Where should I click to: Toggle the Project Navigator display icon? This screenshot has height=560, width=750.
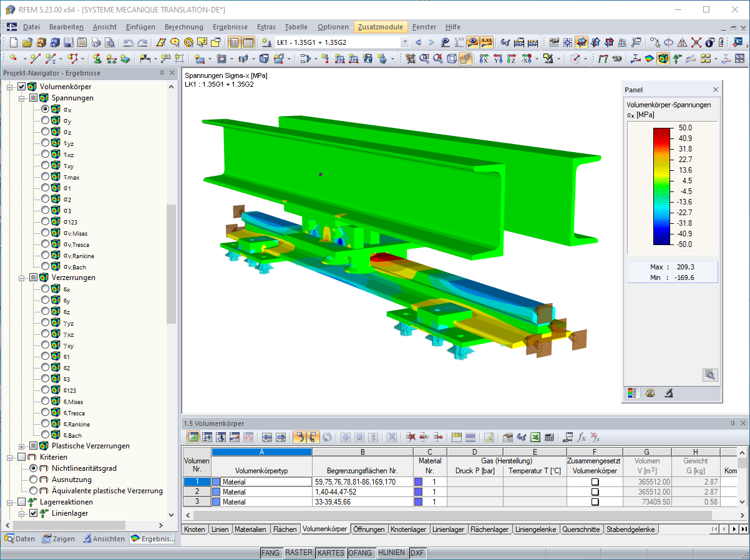pyautogui.click(x=235, y=43)
